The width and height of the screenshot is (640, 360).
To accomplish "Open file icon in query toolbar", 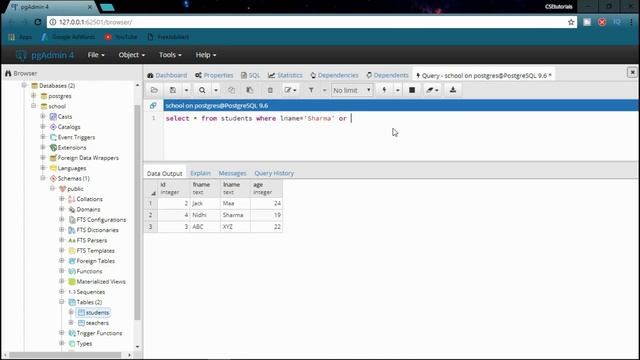I will (154, 90).
